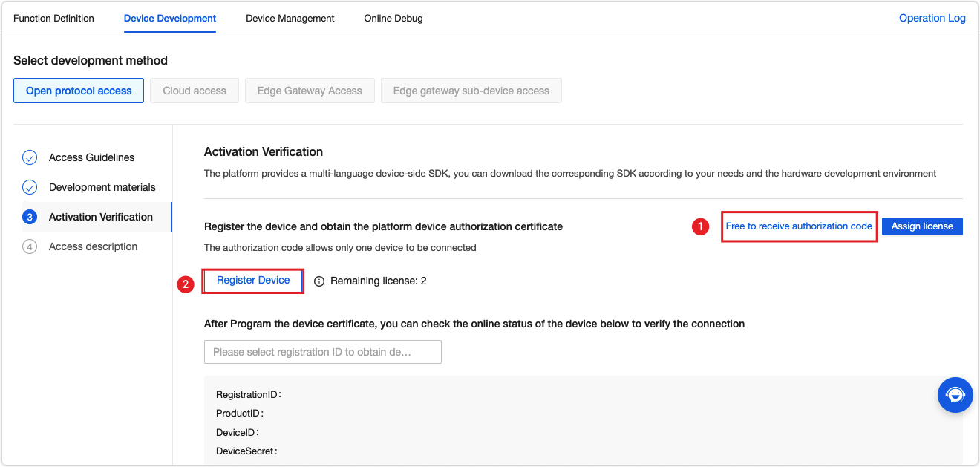The height and width of the screenshot is (467, 980).
Task: Select the Device Development tab
Action: [x=170, y=18]
